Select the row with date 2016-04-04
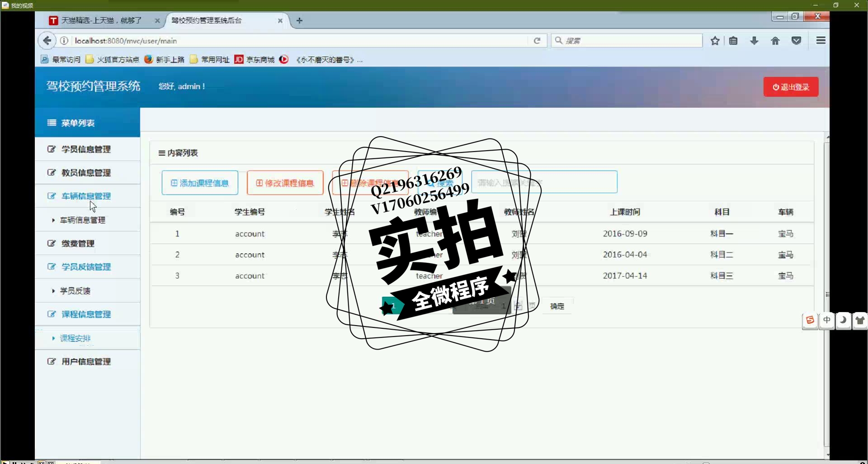868x464 pixels. [481, 255]
